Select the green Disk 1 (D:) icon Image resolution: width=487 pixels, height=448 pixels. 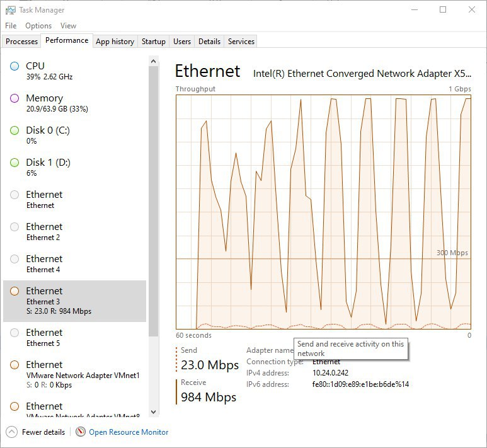(14, 163)
